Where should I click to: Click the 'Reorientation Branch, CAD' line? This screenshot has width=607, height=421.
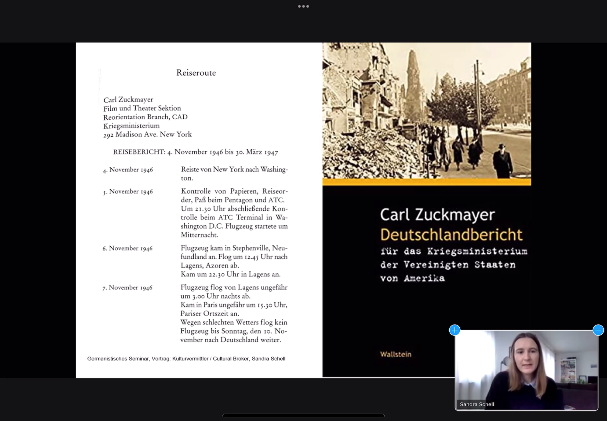tap(145, 117)
